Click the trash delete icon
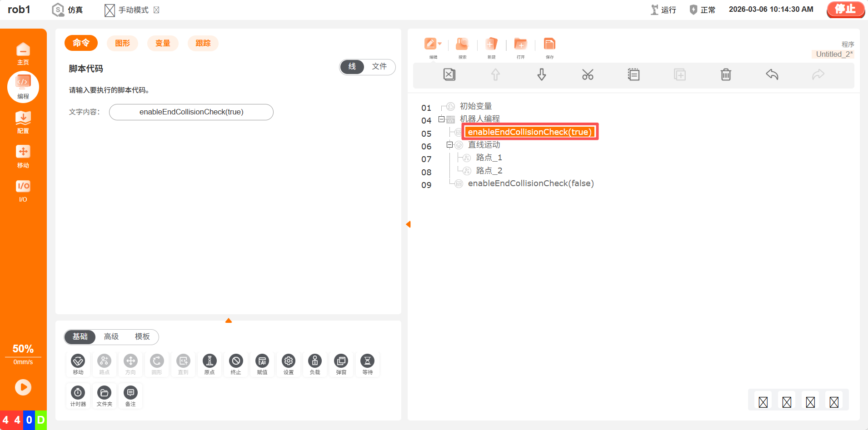The image size is (868, 430). (726, 74)
